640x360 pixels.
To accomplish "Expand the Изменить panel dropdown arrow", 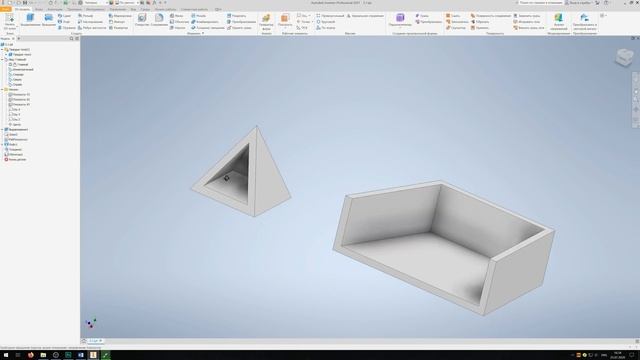I will (203, 33).
